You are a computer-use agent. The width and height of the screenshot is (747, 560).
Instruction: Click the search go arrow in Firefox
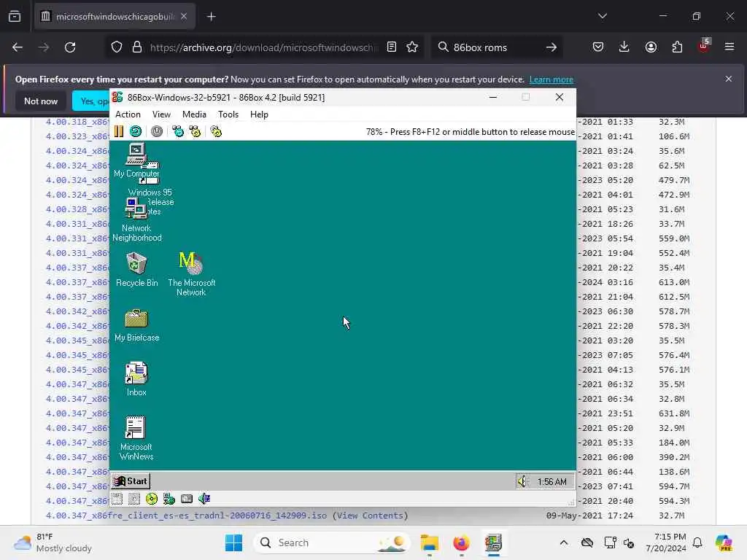[551, 47]
